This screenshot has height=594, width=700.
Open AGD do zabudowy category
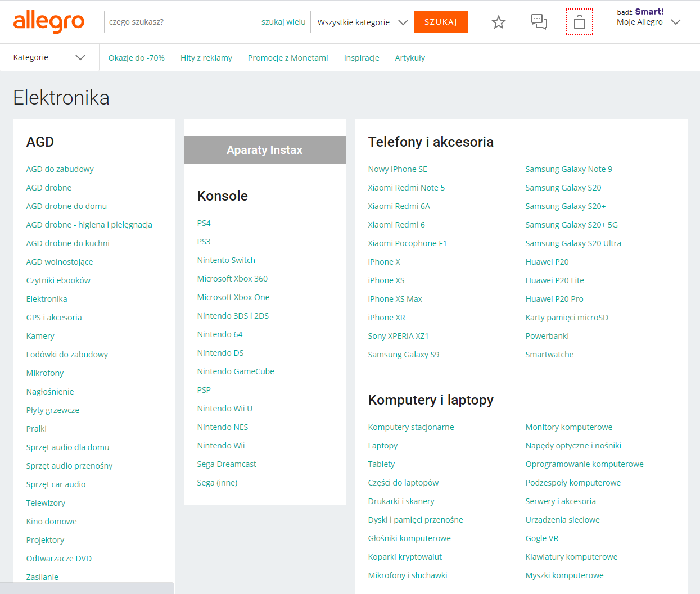click(x=60, y=169)
